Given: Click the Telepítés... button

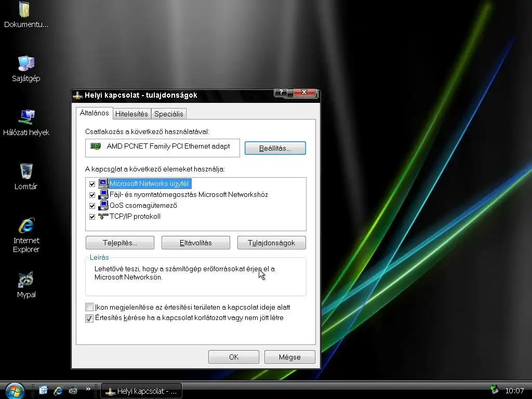Looking at the screenshot, I should [x=120, y=243].
